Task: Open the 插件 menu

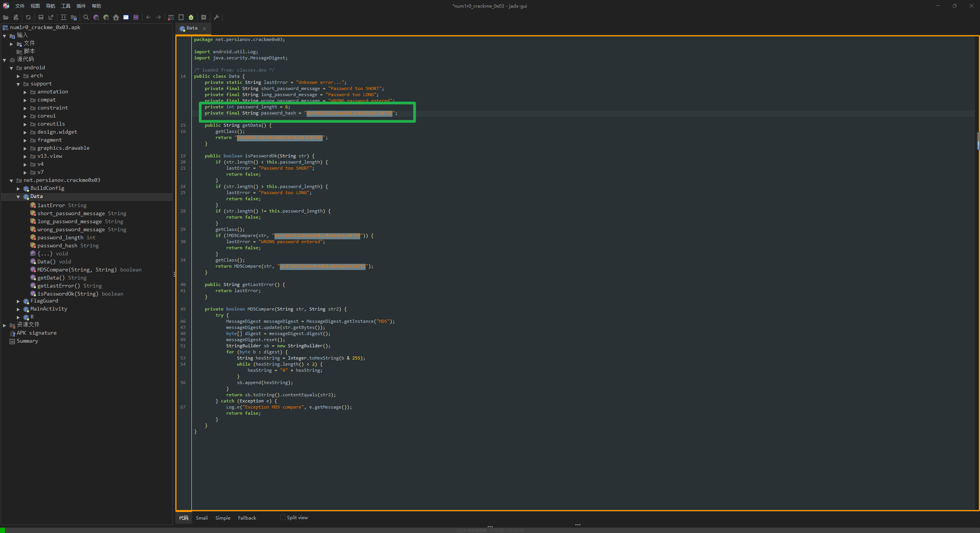Action: (81, 6)
